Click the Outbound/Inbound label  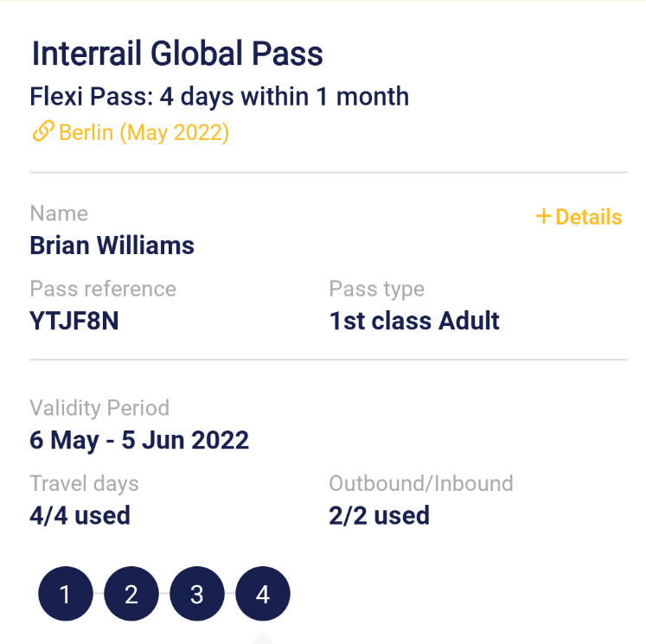(x=420, y=483)
